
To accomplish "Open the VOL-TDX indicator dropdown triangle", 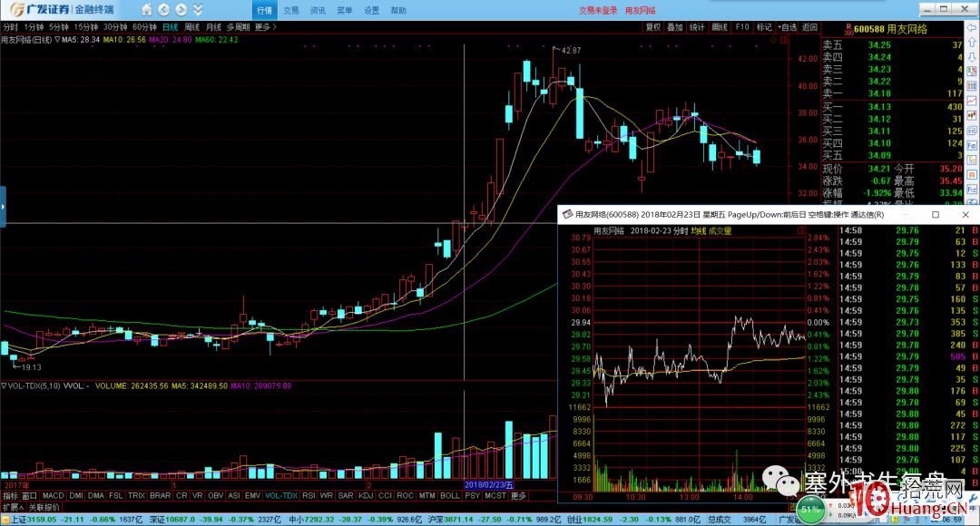I will click(4, 386).
